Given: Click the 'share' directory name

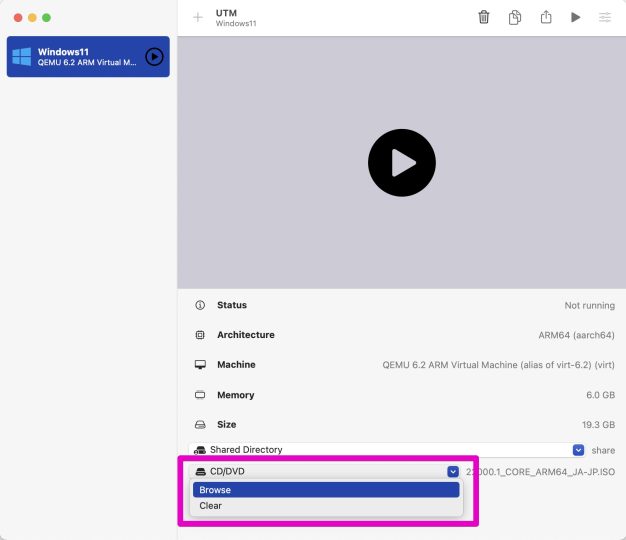Looking at the screenshot, I should 603,450.
